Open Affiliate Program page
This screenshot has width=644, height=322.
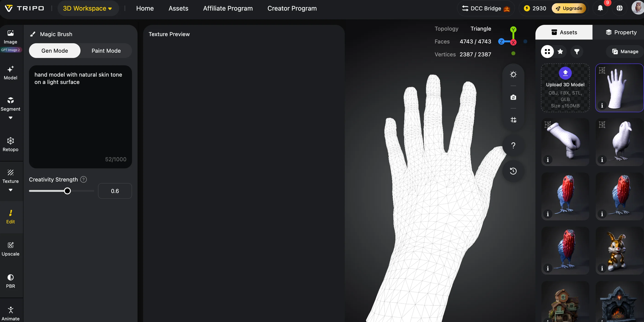[x=228, y=8]
